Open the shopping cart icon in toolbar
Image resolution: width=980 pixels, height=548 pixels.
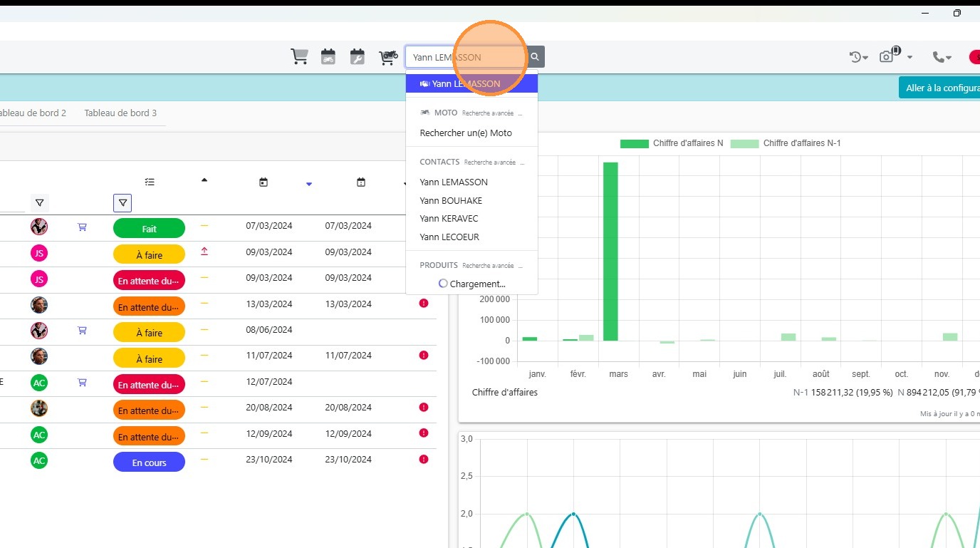299,57
